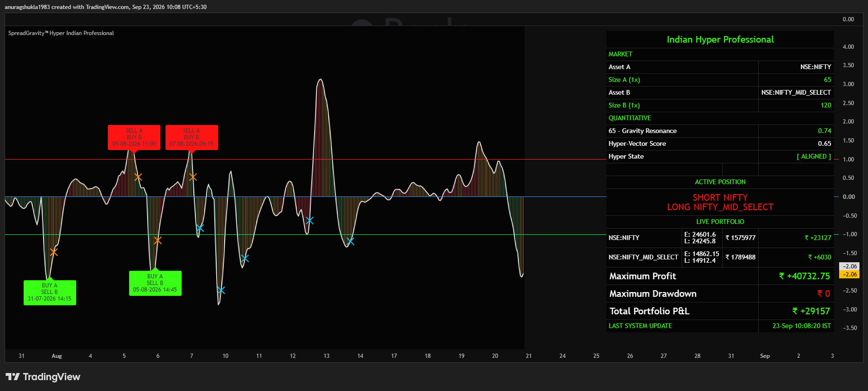The height and width of the screenshot is (391, 868).
Task: Click the 'Size B (1x)' label
Action: point(624,106)
